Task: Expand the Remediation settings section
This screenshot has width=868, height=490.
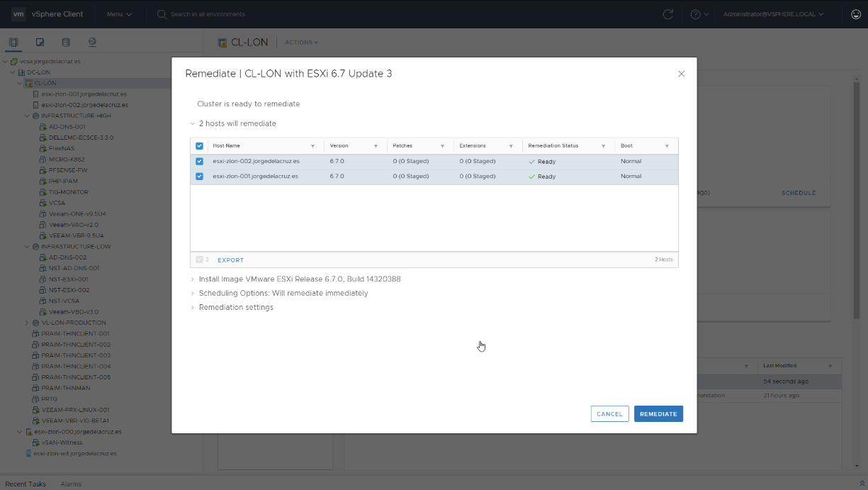Action: coord(192,308)
